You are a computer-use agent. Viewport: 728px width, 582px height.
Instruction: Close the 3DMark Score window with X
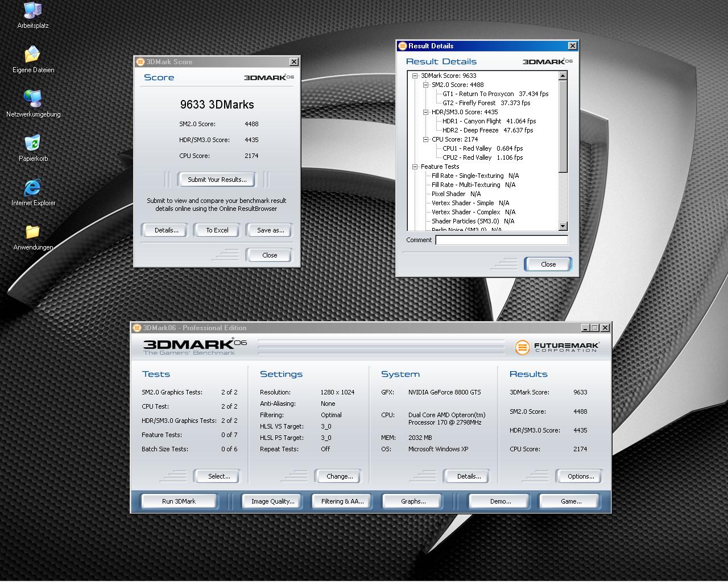pyautogui.click(x=294, y=62)
